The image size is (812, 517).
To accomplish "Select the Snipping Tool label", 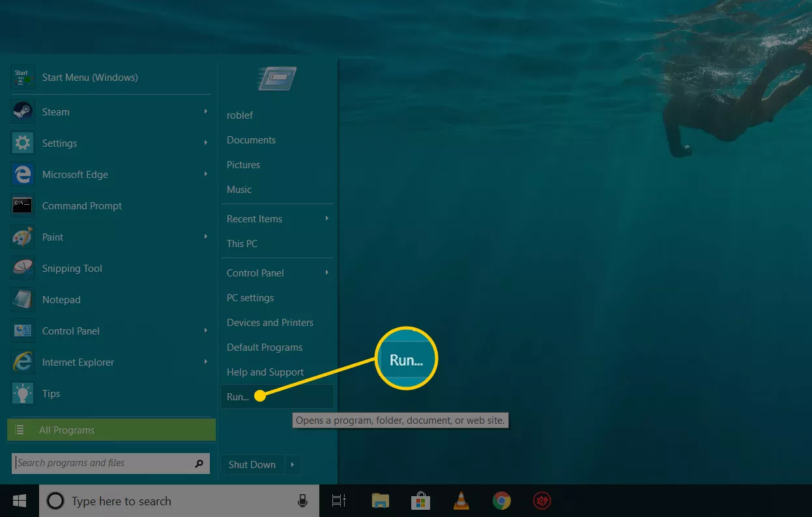I will pos(72,269).
